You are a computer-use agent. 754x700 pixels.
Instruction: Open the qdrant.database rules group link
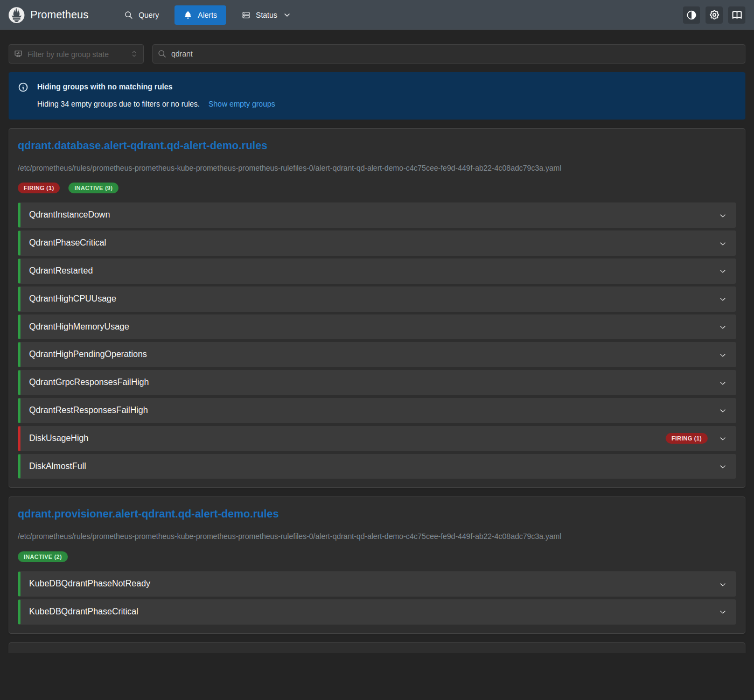click(x=142, y=145)
